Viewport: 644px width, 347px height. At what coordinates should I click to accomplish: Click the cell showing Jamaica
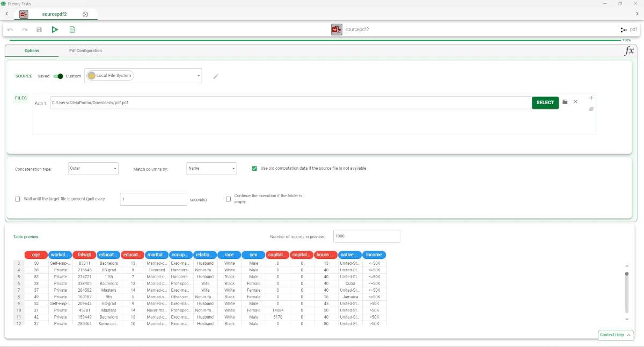coord(350,297)
